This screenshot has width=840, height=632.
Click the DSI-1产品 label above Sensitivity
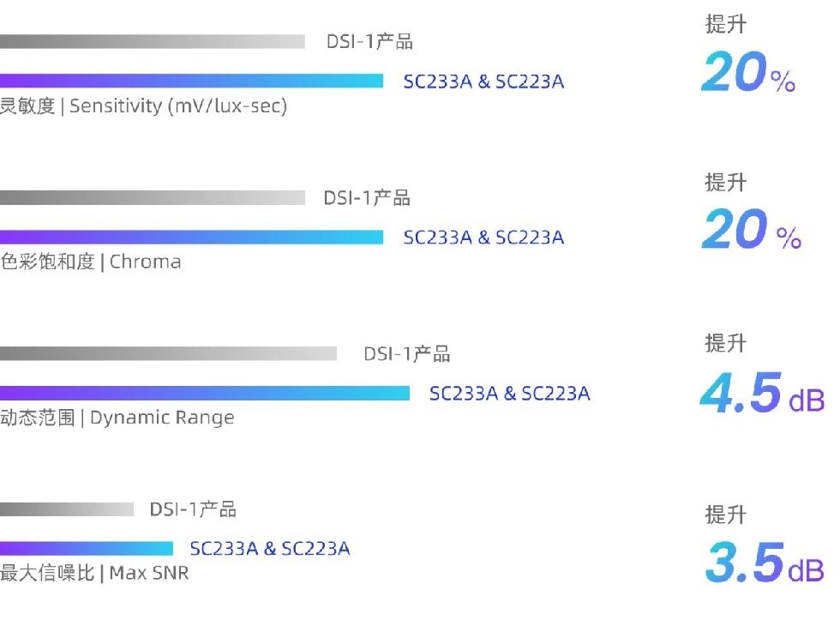(369, 41)
